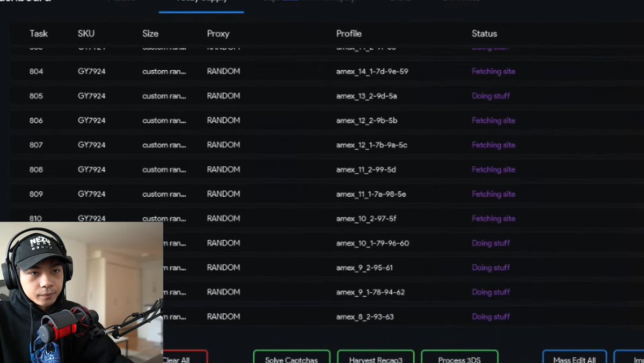
Task: Click custom ran... size in task 805 row
Action: (164, 96)
